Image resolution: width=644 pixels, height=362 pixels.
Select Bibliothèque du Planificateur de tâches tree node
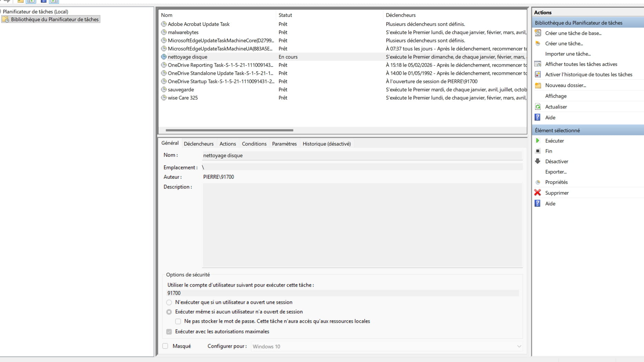tap(54, 20)
